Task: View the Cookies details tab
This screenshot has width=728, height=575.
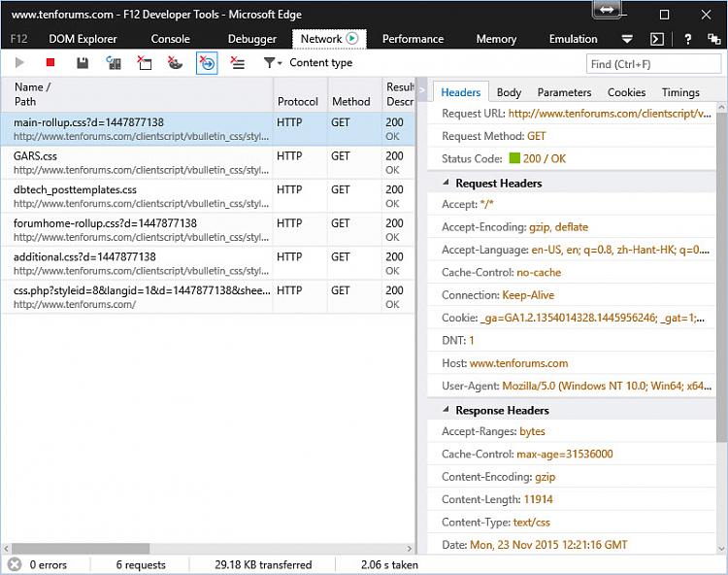Action: [x=626, y=92]
